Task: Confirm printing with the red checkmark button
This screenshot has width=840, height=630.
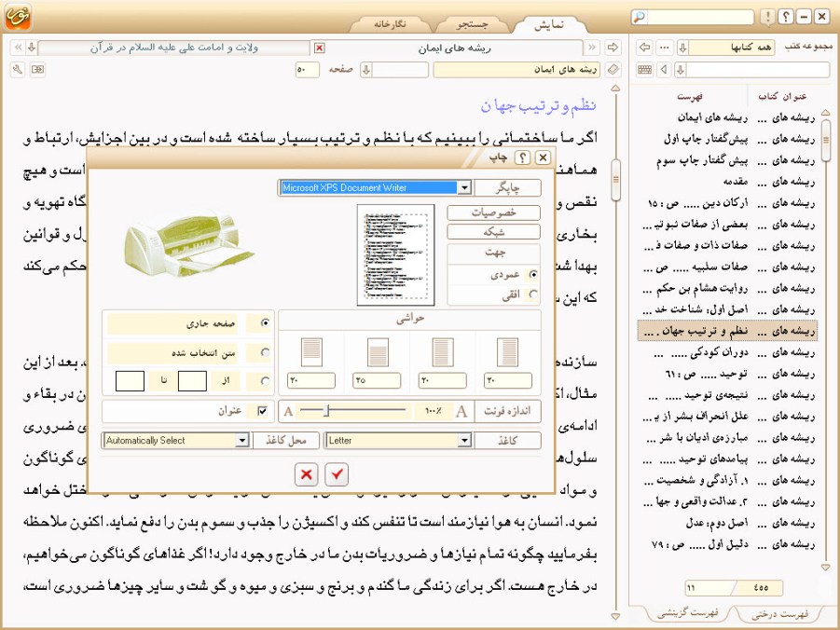Action: 337,474
